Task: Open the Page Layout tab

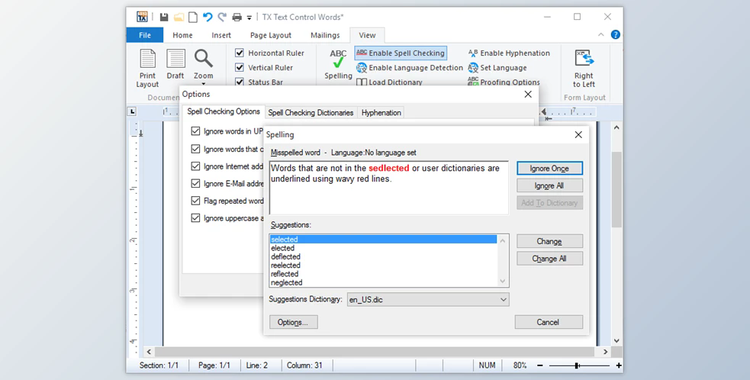Action: (x=271, y=35)
